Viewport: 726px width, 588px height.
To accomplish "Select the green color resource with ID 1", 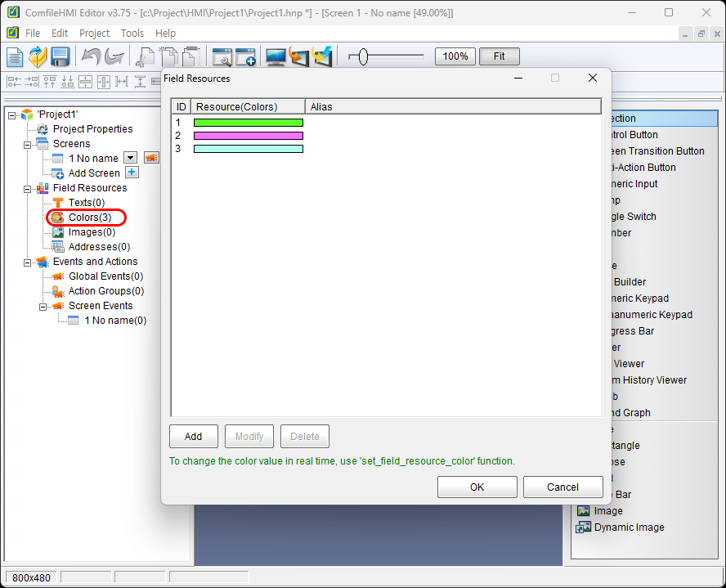I will coord(248,123).
